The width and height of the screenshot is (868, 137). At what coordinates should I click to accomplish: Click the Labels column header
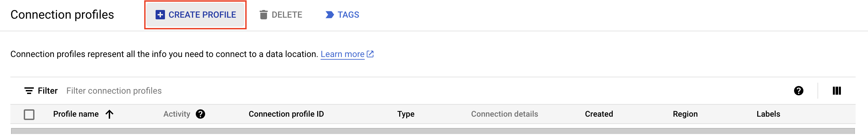click(x=768, y=114)
